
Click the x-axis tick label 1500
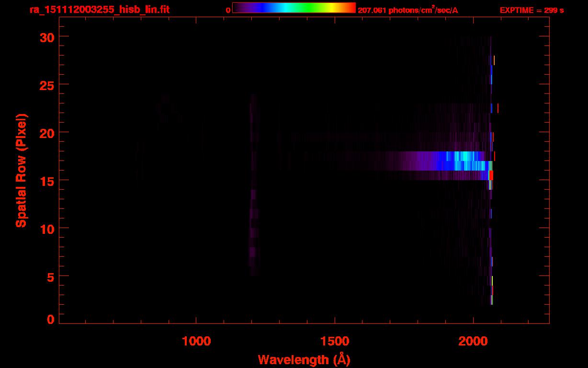pyautogui.click(x=335, y=341)
